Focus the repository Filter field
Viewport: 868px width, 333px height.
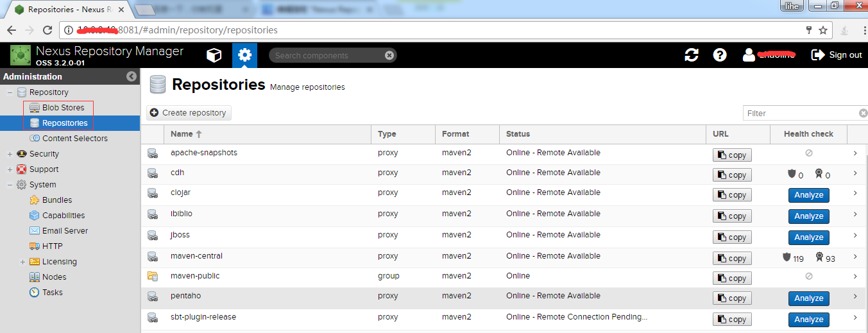click(x=801, y=113)
